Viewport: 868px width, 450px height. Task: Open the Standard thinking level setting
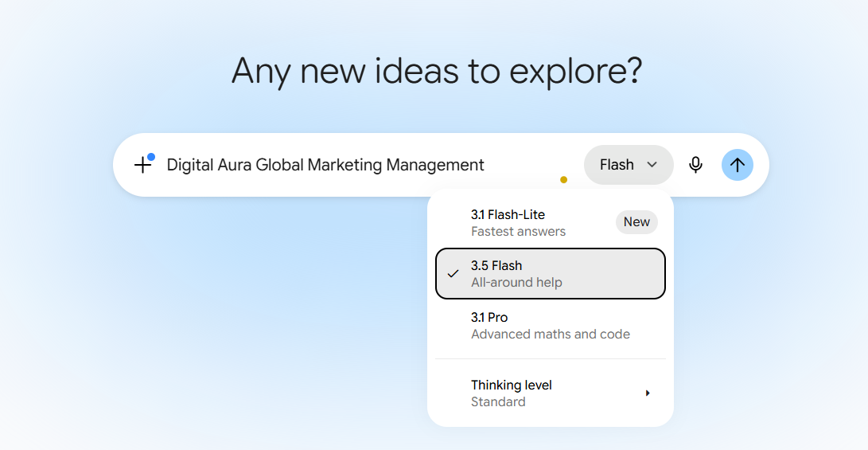click(x=498, y=401)
